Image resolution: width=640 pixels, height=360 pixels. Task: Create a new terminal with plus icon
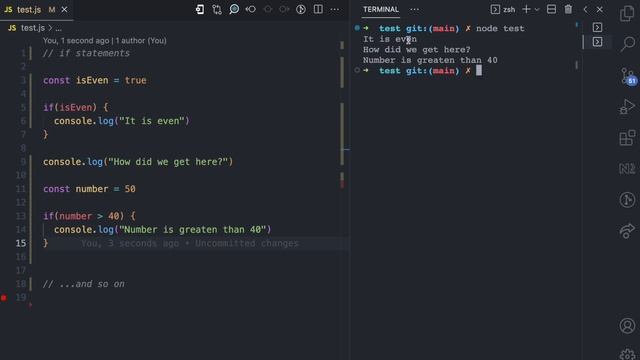pyautogui.click(x=527, y=9)
